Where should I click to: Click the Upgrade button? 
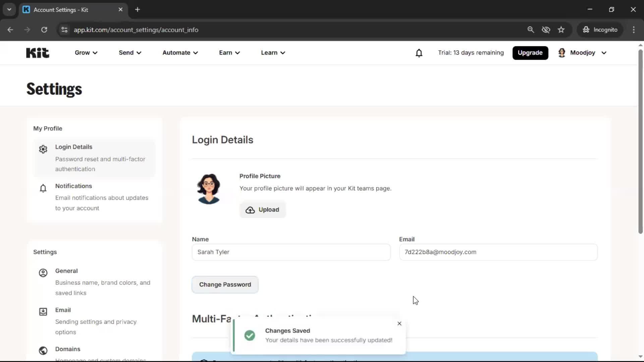pos(530,53)
